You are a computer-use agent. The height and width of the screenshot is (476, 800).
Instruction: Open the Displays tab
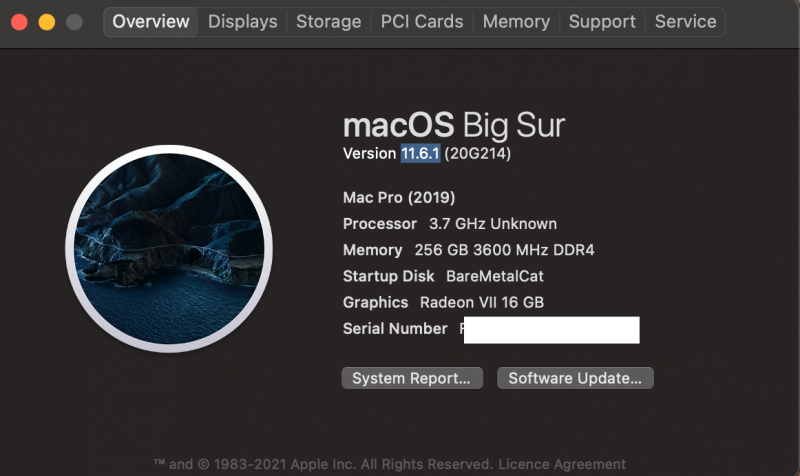[242, 21]
